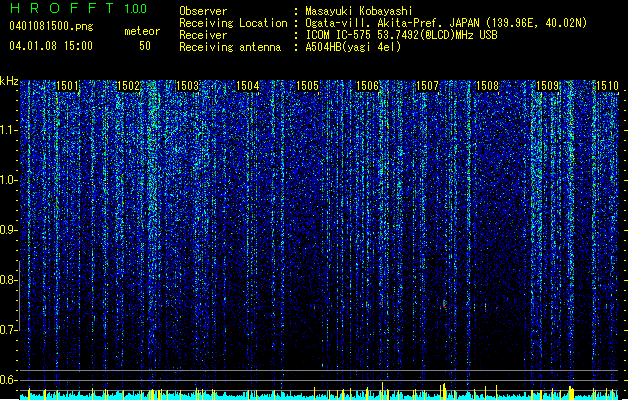629x400 pixels.
Task: Click the 1502 time marker
Action: pyautogui.click(x=128, y=86)
